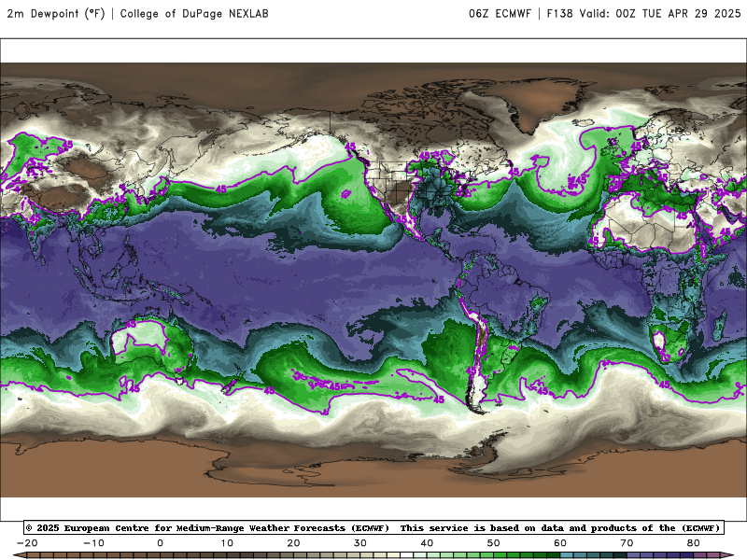Click the "0" color scale label
This screenshot has width=747, height=560.
tap(160, 543)
